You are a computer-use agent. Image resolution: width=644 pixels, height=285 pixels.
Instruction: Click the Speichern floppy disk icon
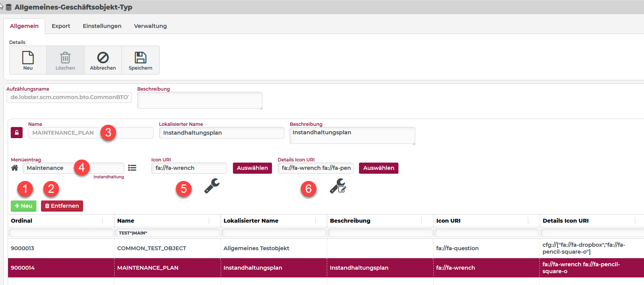(x=140, y=58)
